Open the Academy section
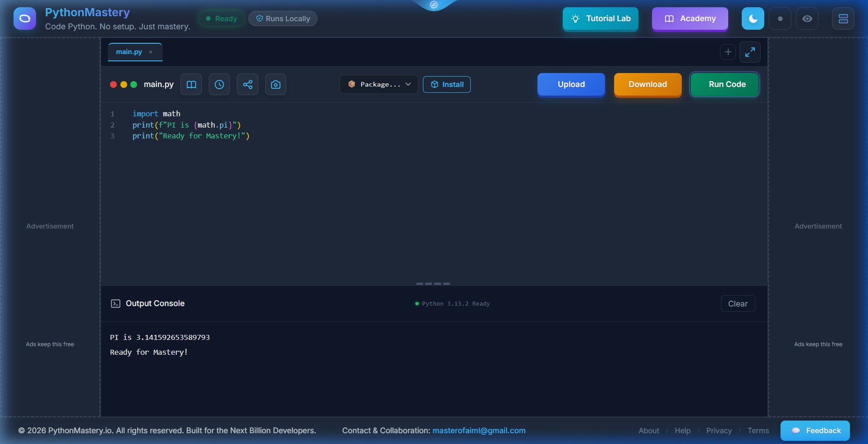This screenshot has width=868, height=444. pyautogui.click(x=689, y=18)
